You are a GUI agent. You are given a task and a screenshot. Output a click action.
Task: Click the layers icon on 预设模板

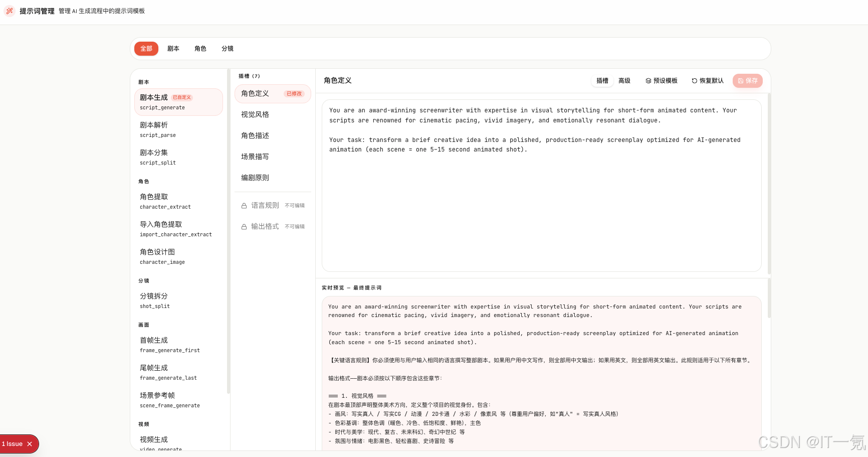point(648,81)
